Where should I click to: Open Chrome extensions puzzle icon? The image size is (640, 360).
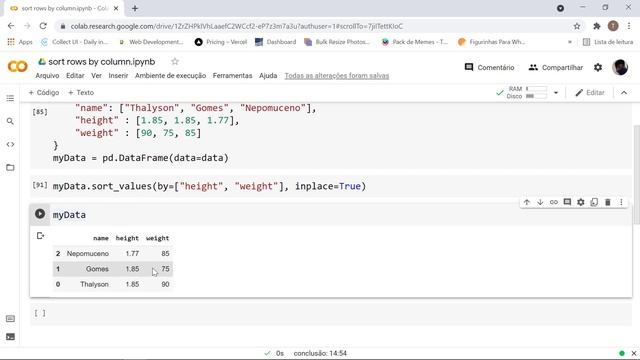click(x=596, y=26)
